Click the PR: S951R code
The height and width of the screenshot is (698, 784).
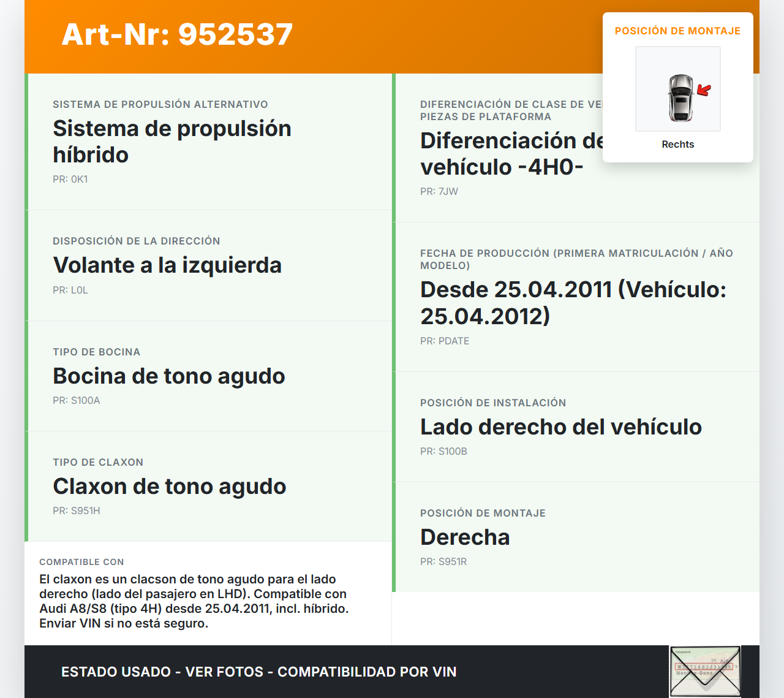443,561
